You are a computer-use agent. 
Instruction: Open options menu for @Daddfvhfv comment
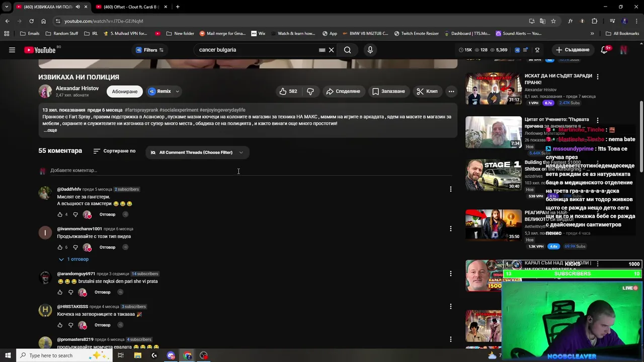click(x=451, y=189)
